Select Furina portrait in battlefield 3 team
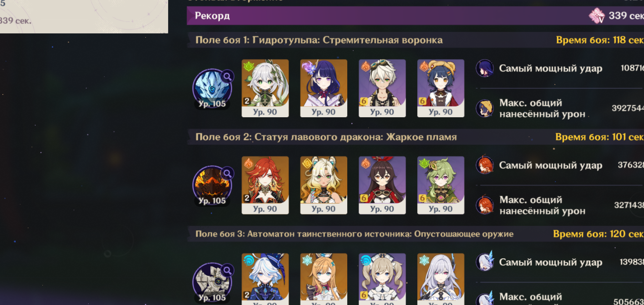 pos(265,279)
